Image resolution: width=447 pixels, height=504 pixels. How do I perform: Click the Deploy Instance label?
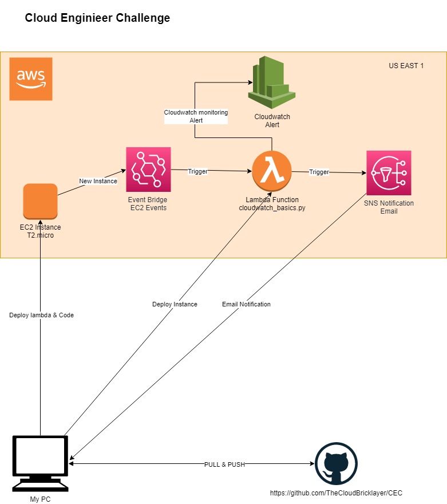point(175,304)
